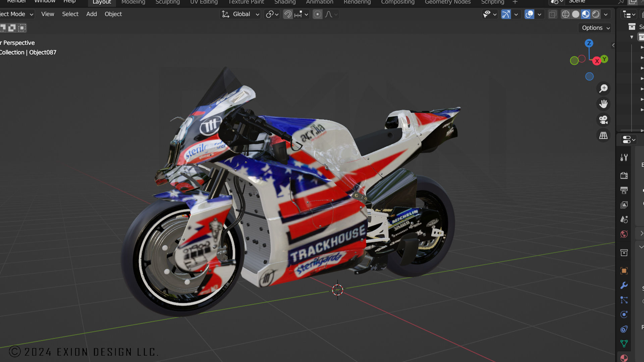Switch to wireframe shading
Screen dimensions: 644x362
point(566,14)
